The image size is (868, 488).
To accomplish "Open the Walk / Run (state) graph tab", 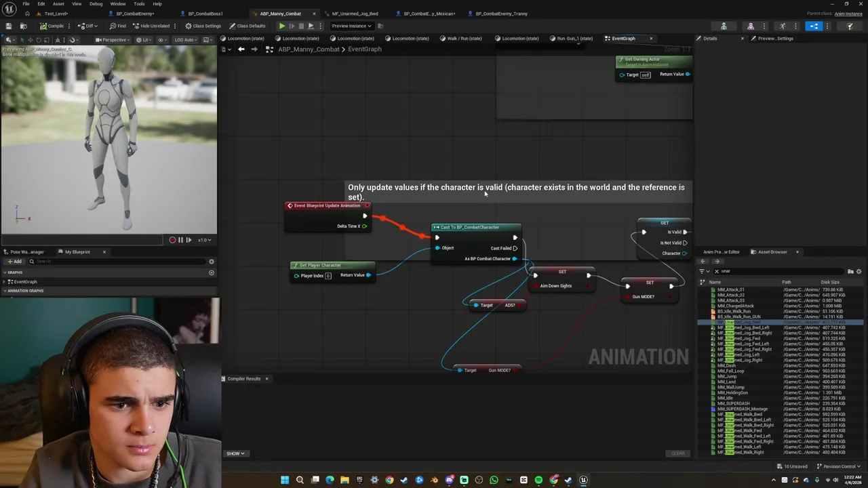I will coord(465,39).
